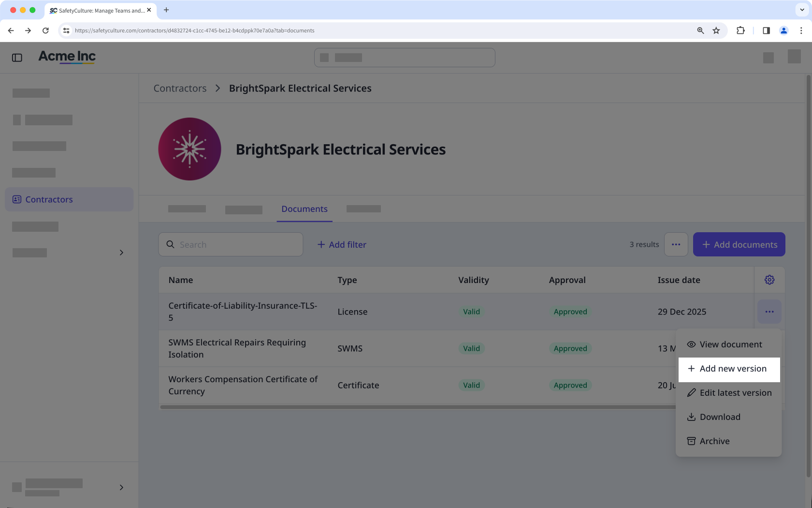This screenshot has height=508, width=812.
Task: Open table column settings gear
Action: point(769,280)
